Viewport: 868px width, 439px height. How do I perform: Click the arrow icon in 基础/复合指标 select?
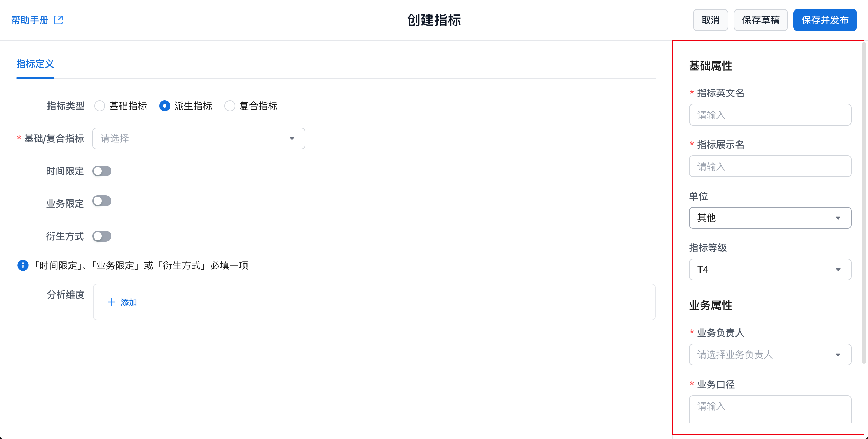click(292, 138)
